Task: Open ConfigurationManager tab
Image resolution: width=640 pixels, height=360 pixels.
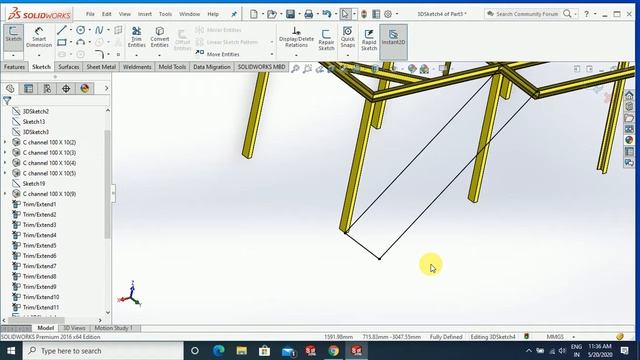Action: pyautogui.click(x=47, y=88)
